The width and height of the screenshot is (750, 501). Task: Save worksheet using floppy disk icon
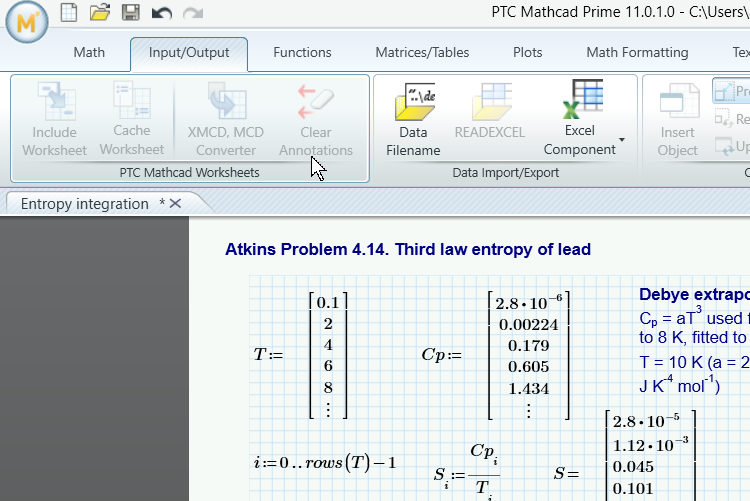click(130, 13)
